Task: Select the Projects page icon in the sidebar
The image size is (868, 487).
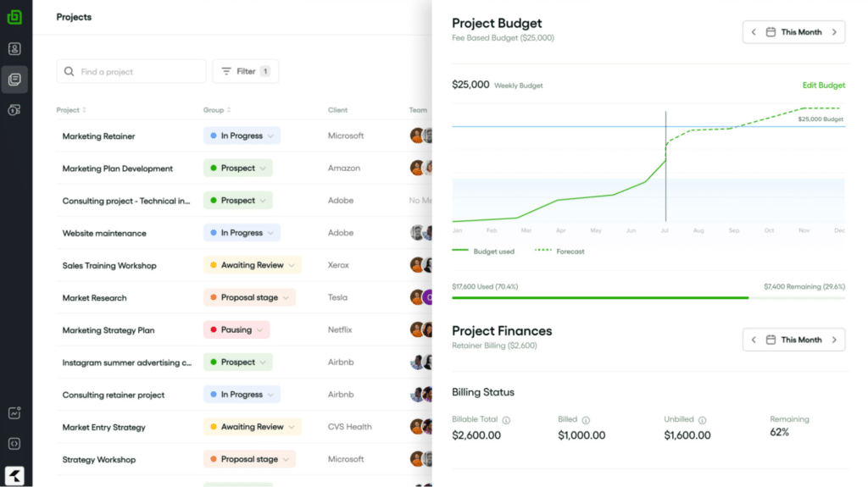Action: tap(14, 80)
